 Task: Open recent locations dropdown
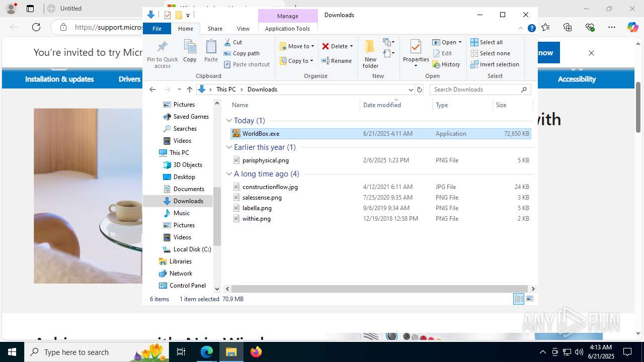coord(179,89)
